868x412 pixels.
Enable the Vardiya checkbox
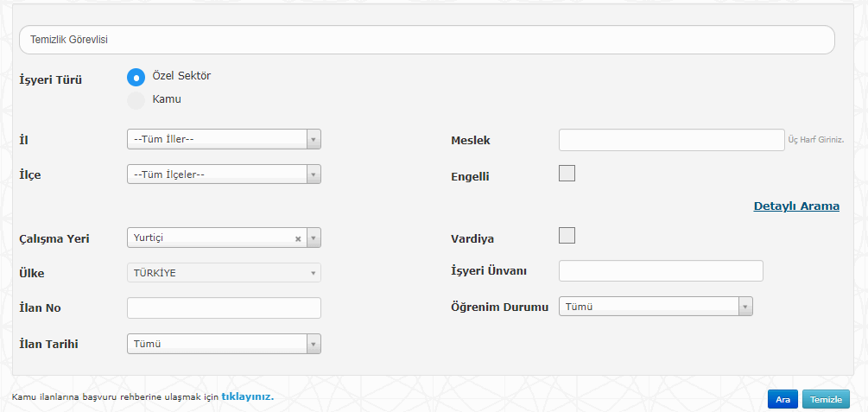click(x=567, y=235)
